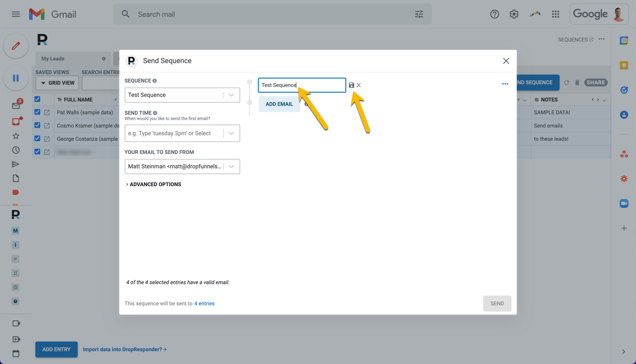The image size is (636, 364).
Task: Open the Test Sequence dropdown
Action: coord(182,95)
